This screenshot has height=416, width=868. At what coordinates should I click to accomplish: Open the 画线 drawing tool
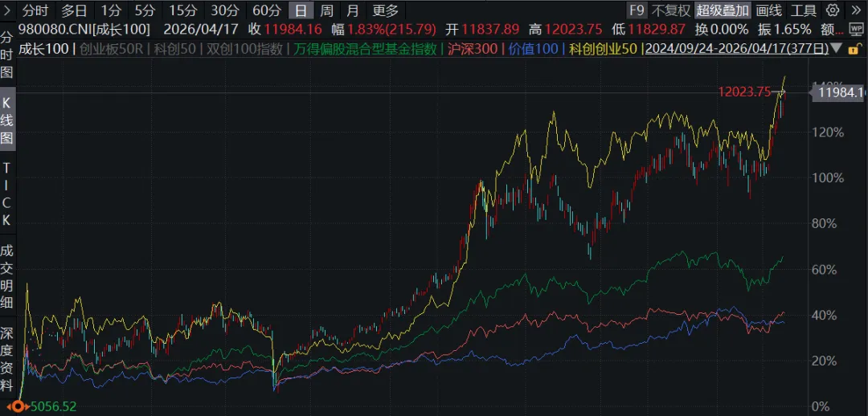coord(768,10)
